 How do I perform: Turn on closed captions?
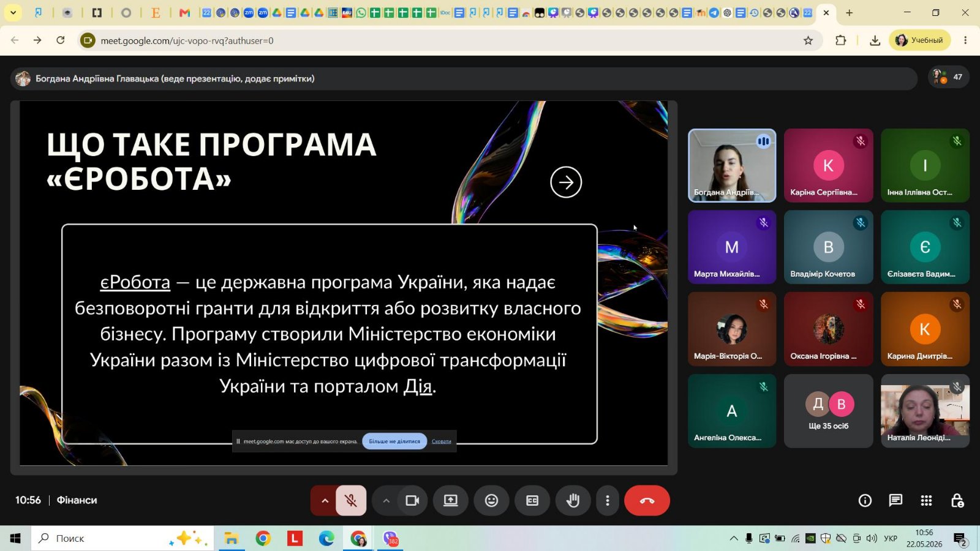point(532,501)
